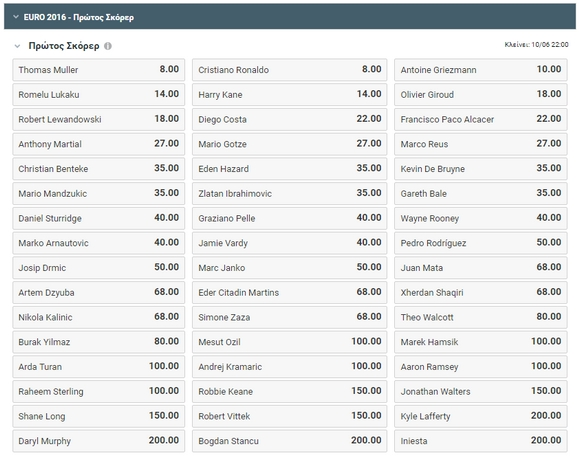Select Iniesta at 200.00 odds
This screenshot has height=458, width=580.
point(480,441)
